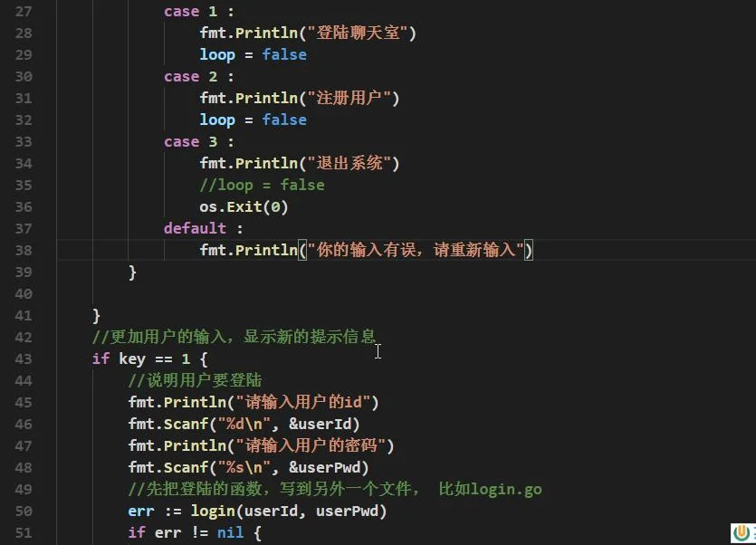Screen dimensions: 756x545
Task: Click the comment mentioning login.go
Action: click(x=335, y=489)
